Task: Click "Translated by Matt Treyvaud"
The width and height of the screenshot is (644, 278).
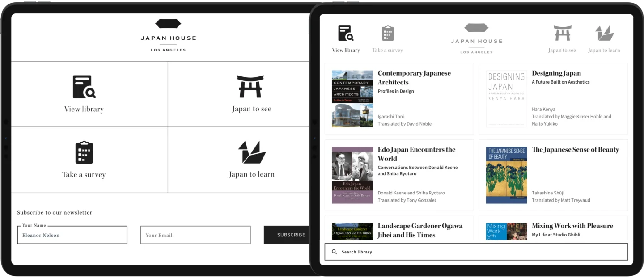Action: [561, 201]
